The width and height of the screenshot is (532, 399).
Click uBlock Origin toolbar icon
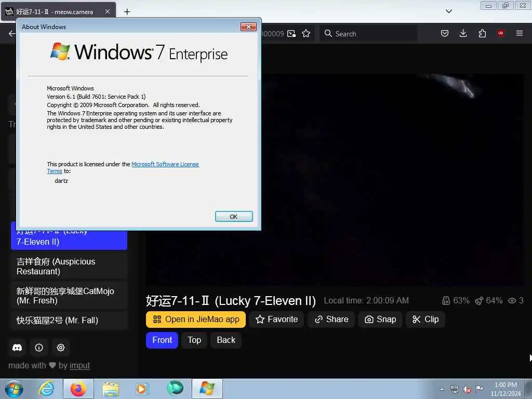coord(501,33)
